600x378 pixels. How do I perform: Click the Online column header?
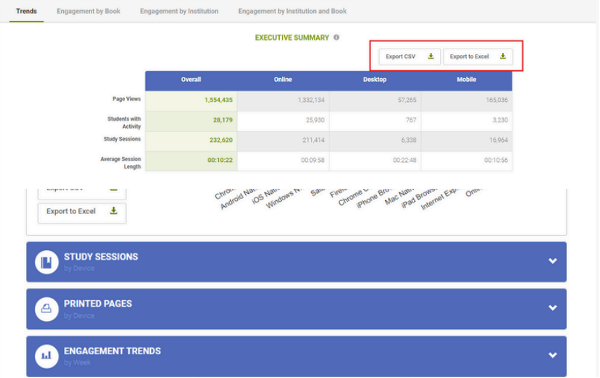[x=283, y=80]
